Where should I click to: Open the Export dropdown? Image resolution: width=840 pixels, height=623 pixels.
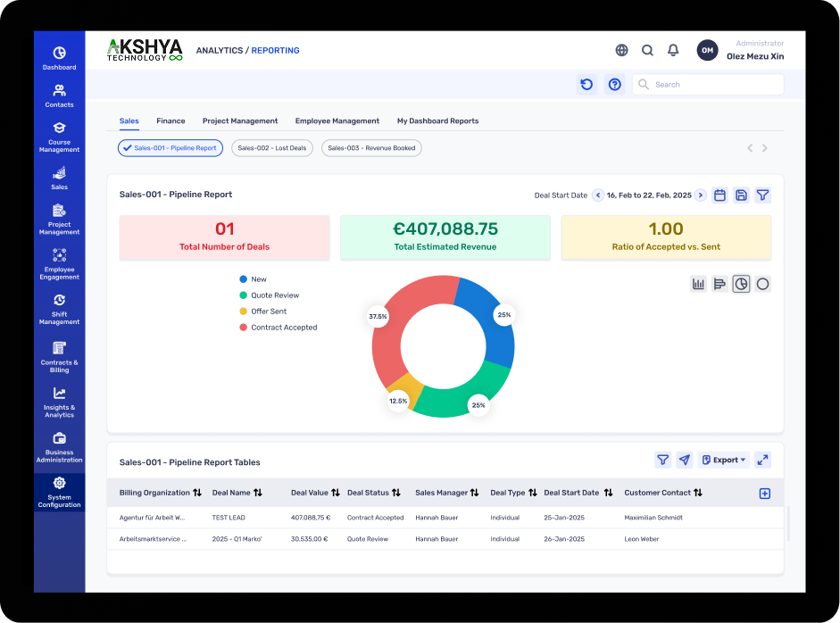pos(724,460)
